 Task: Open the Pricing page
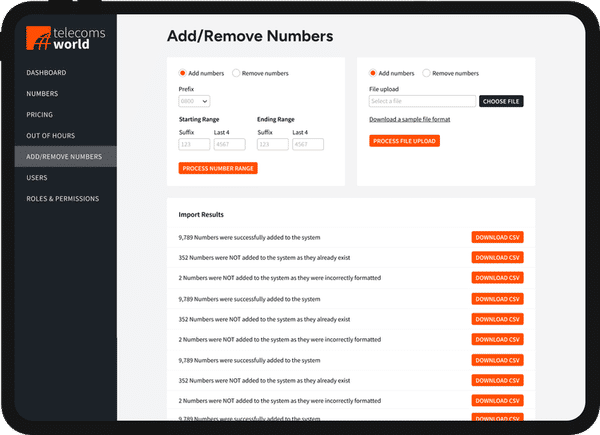pos(39,115)
